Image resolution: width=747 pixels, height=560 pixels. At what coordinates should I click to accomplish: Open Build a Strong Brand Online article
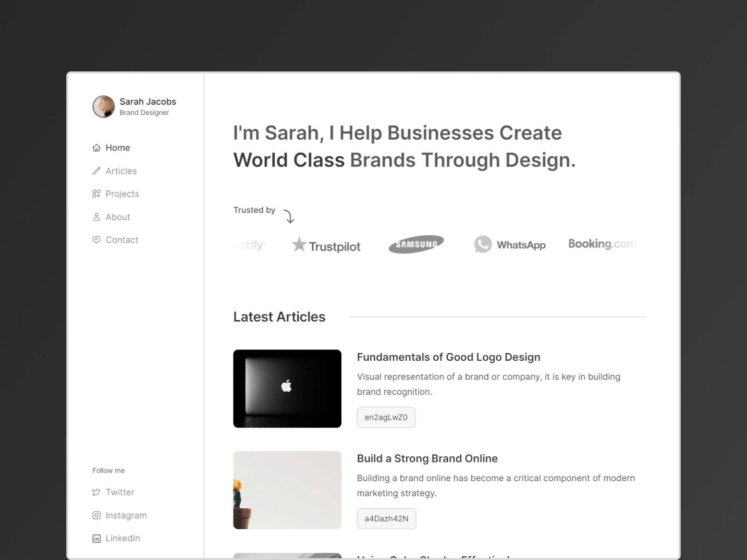coord(427,458)
